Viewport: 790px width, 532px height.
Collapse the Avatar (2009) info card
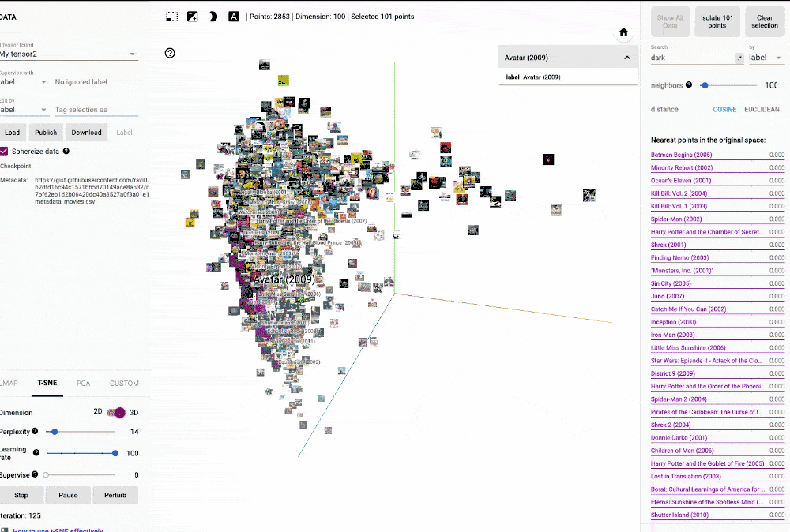(626, 58)
